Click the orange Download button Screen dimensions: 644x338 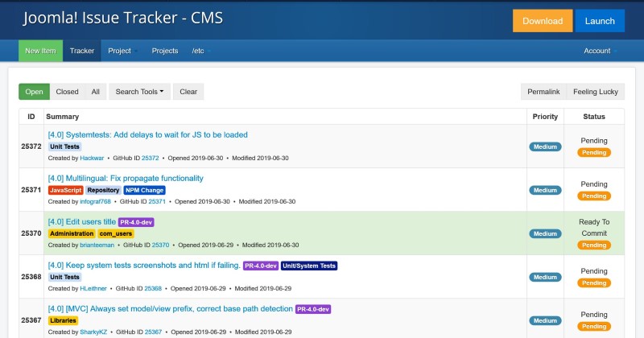pyautogui.click(x=542, y=21)
